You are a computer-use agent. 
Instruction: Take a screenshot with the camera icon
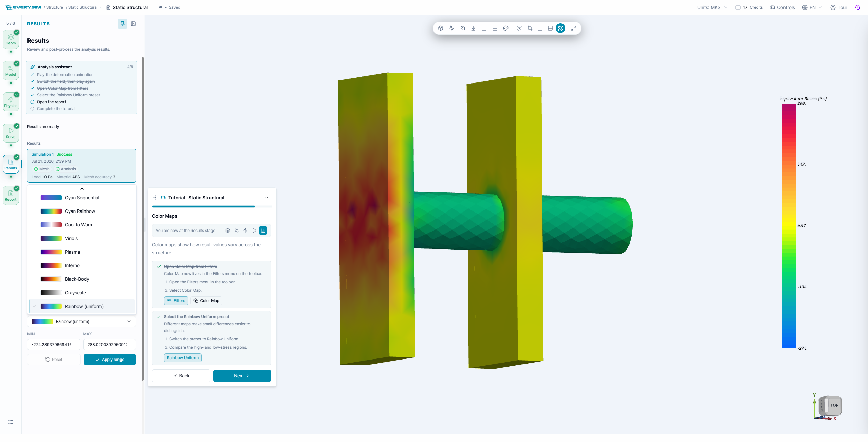[x=462, y=28]
